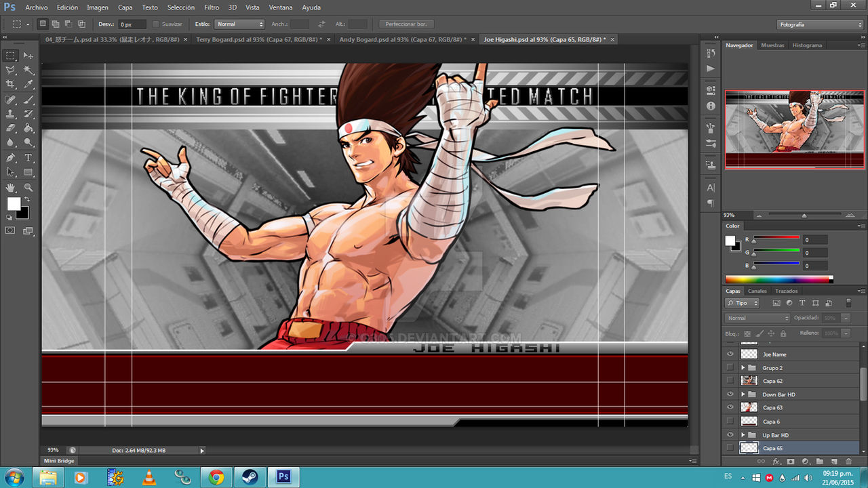This screenshot has height=488, width=868.
Task: Click the Perfeccionar borde button
Action: pyautogui.click(x=406, y=24)
